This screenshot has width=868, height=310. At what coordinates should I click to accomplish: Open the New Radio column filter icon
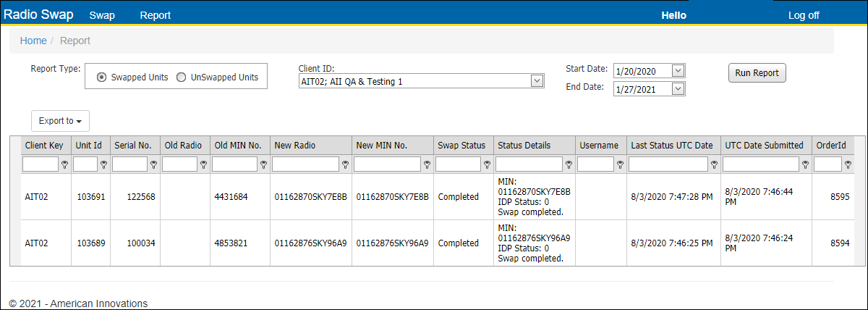click(345, 165)
